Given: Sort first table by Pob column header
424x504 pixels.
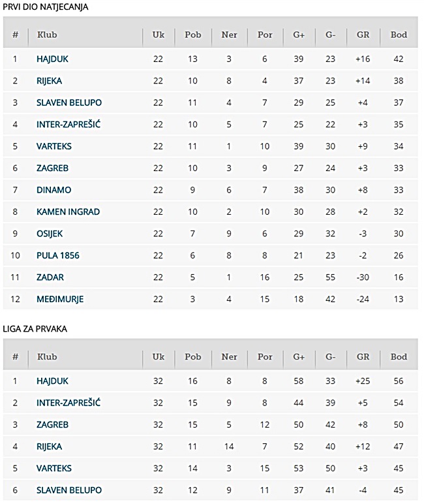Looking at the screenshot, I should tap(192, 35).
